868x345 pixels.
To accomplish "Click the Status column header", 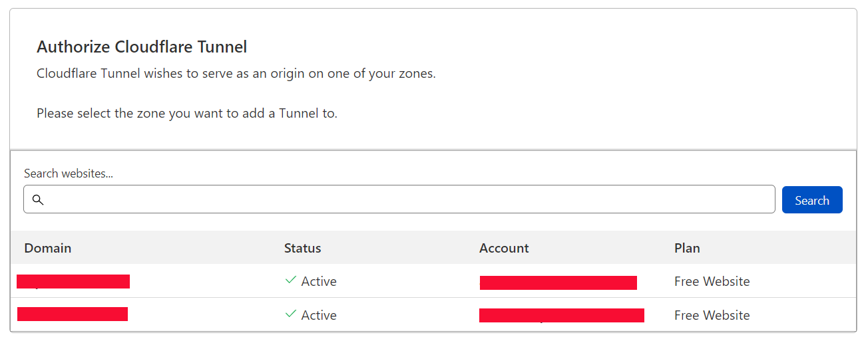I will (302, 248).
